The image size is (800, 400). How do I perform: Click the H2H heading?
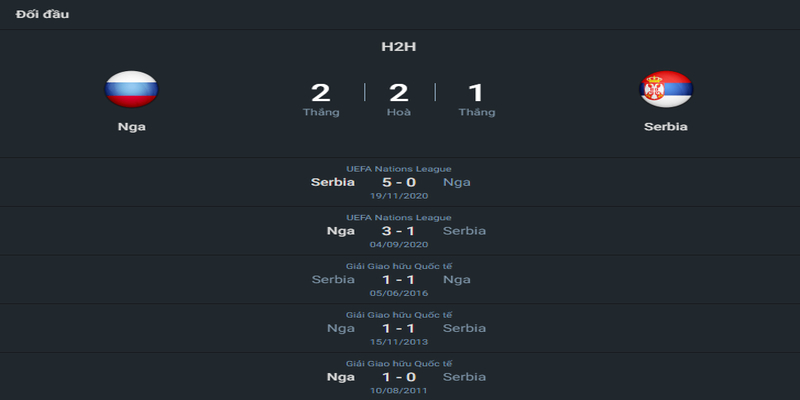tap(399, 47)
